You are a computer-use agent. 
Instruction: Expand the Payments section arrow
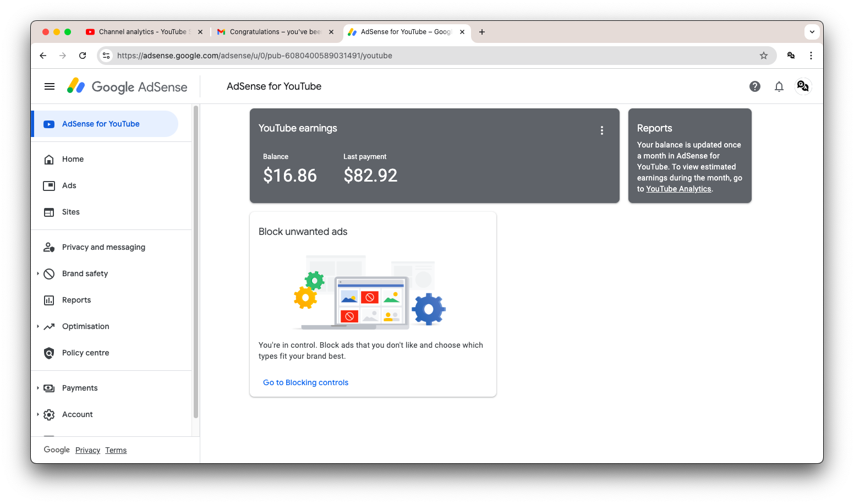point(38,388)
